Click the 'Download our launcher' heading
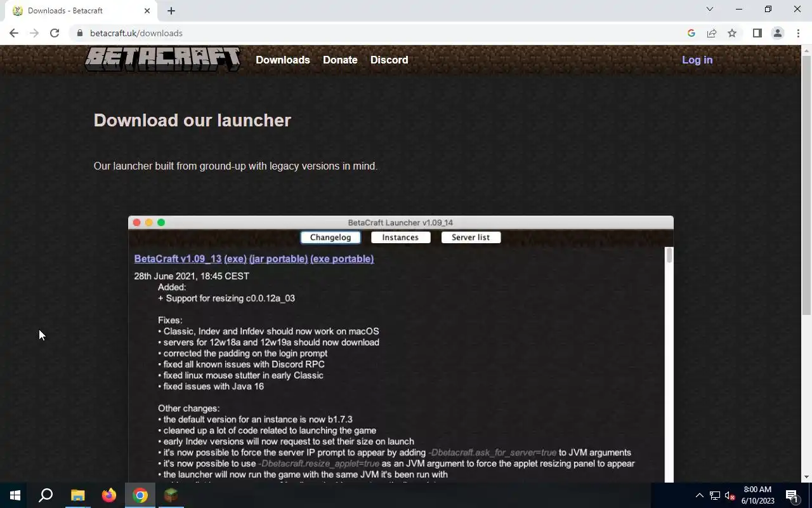 (x=192, y=120)
